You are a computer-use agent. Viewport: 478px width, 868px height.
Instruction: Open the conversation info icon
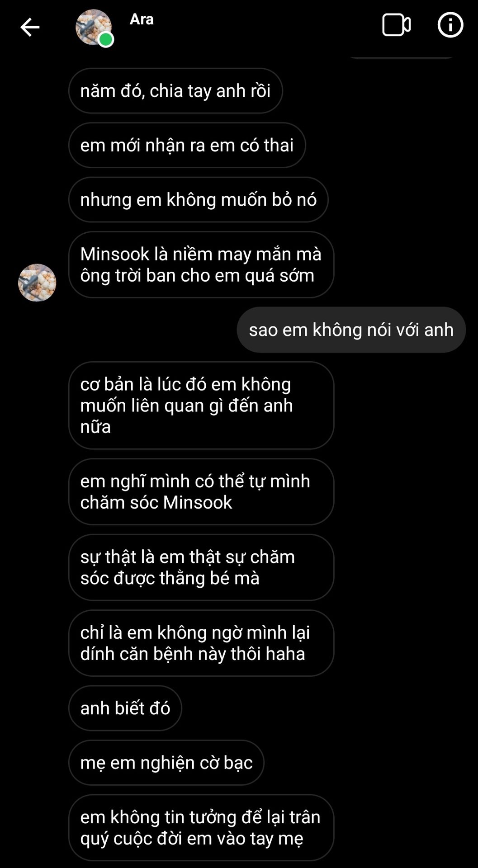tap(450, 25)
